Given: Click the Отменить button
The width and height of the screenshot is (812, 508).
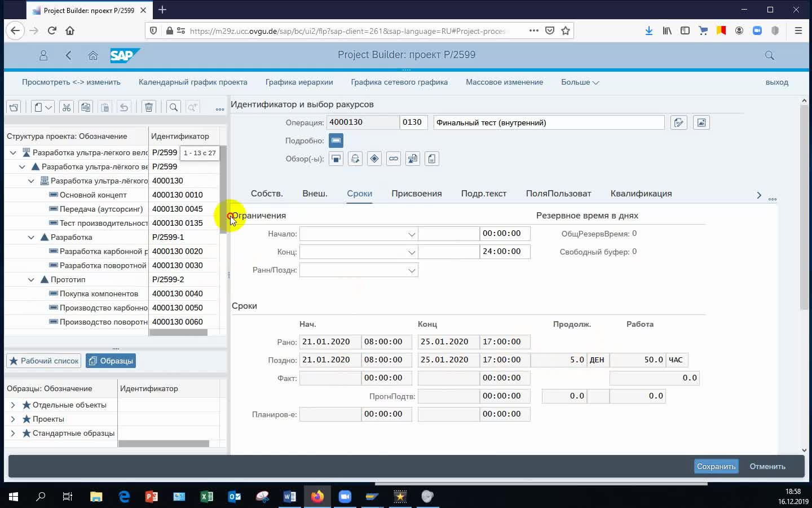Looking at the screenshot, I should click(767, 466).
